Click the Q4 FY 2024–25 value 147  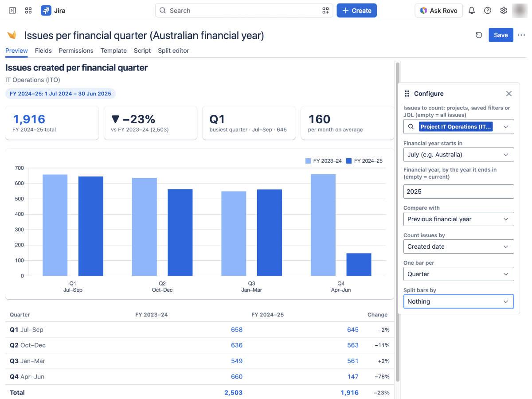click(x=353, y=377)
